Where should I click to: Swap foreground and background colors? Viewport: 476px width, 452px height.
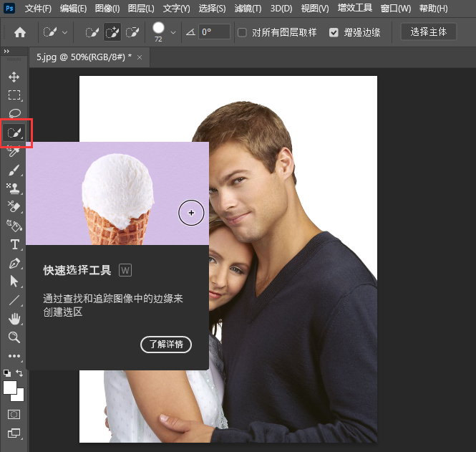point(19,372)
